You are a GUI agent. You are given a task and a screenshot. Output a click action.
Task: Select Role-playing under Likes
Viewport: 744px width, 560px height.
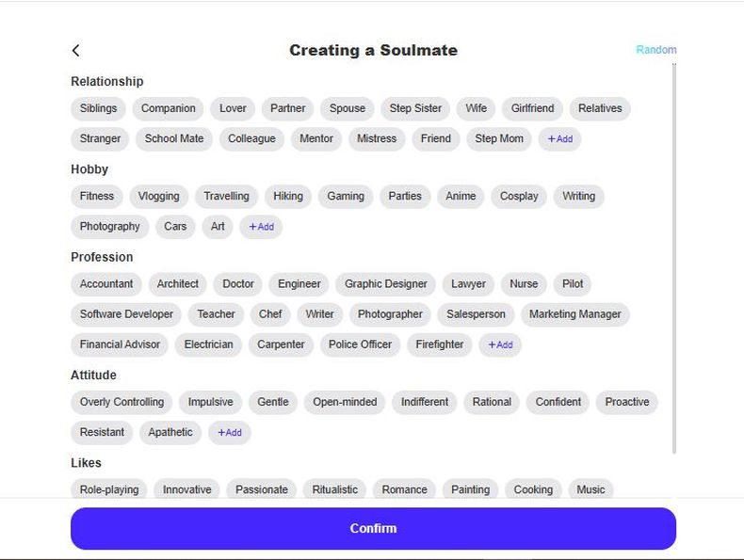109,489
